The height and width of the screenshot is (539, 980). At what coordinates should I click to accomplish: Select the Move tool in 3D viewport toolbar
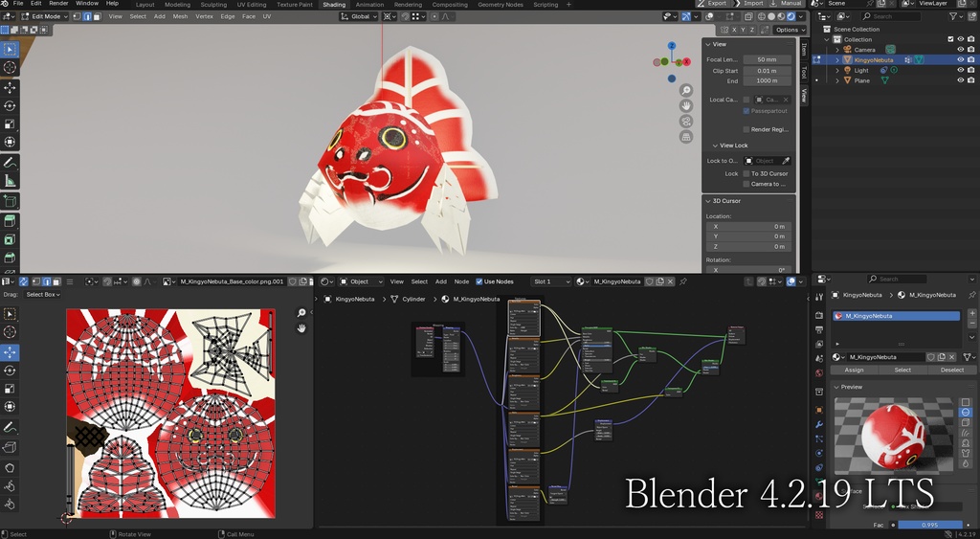10,88
